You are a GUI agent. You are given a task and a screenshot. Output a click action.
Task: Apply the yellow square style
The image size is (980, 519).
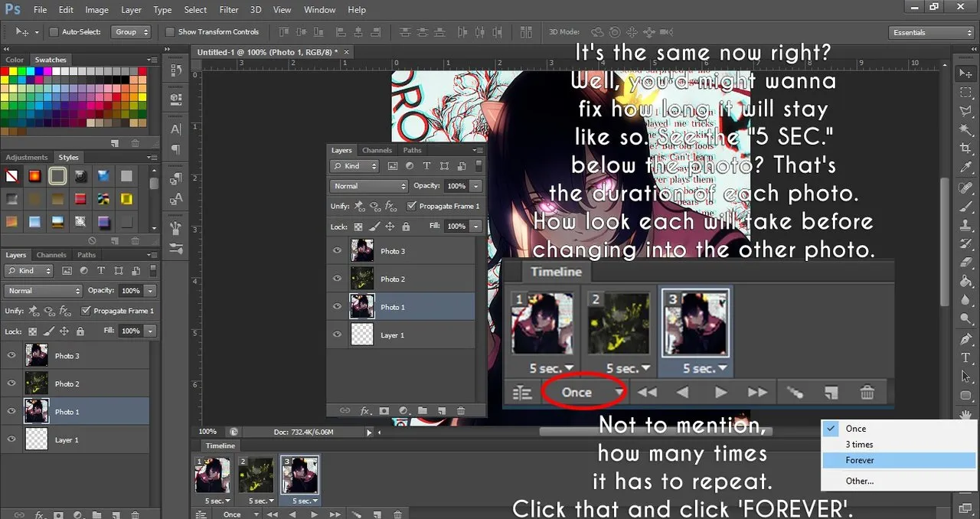pos(126,199)
